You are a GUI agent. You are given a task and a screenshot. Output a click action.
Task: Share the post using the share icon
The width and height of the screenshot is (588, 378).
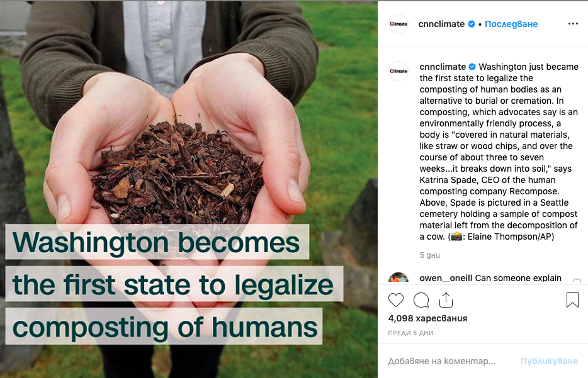click(446, 300)
